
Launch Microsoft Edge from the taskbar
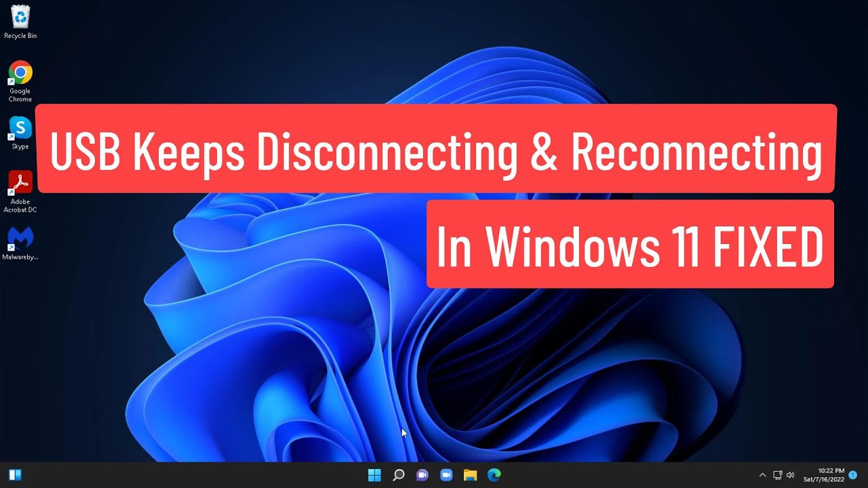(x=494, y=475)
